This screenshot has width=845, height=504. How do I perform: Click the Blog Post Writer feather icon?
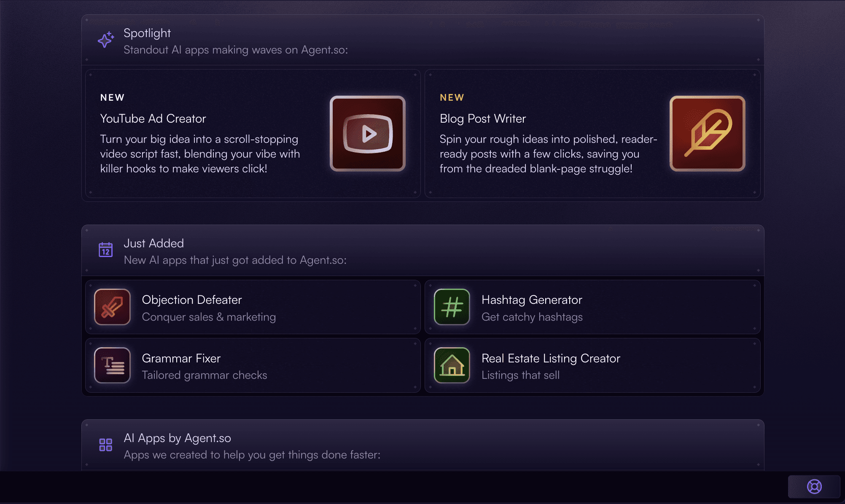707,134
